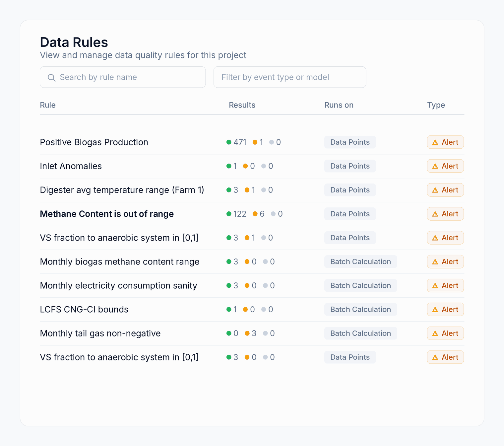
Task: Click orange 0 count in Inlet Anomalies row
Action: (249, 166)
